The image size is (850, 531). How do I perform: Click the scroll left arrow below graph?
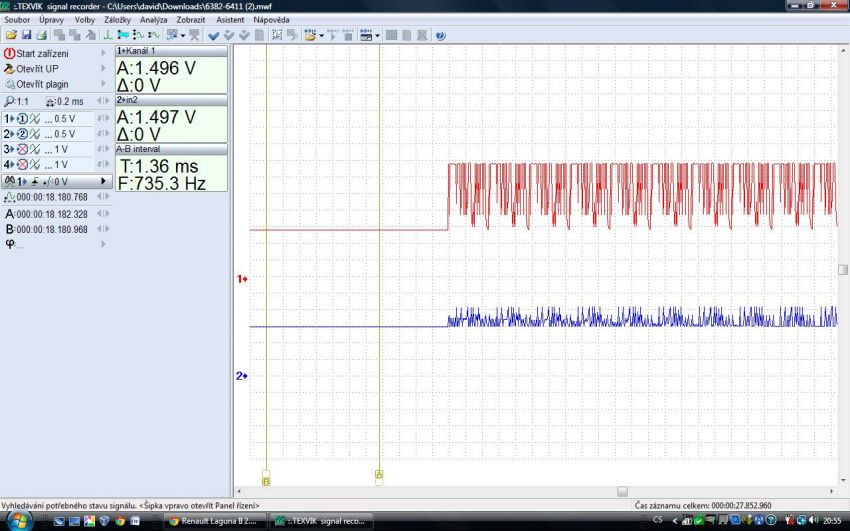[239, 491]
